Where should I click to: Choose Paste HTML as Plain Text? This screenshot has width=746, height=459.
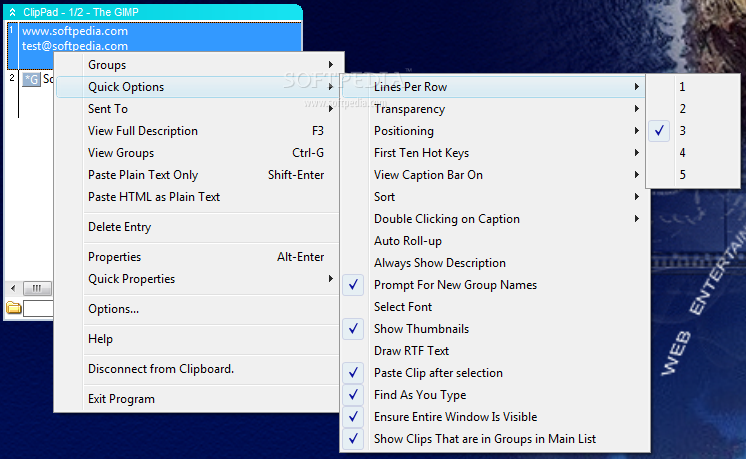click(198, 196)
